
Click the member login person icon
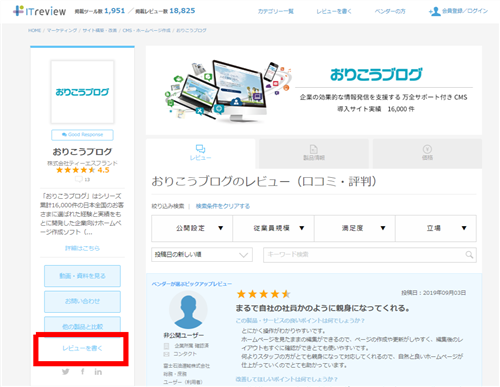pyautogui.click(x=434, y=12)
